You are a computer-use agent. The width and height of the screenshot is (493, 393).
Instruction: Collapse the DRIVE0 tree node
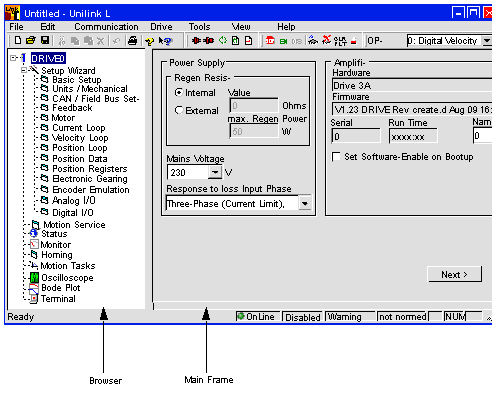pyautogui.click(x=13, y=58)
